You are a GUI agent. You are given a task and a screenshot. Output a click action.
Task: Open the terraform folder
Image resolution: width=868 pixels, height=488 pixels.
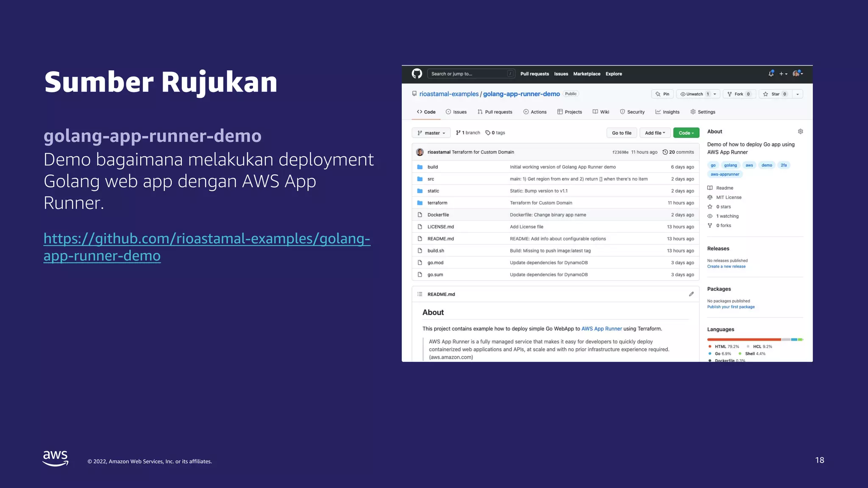(437, 203)
